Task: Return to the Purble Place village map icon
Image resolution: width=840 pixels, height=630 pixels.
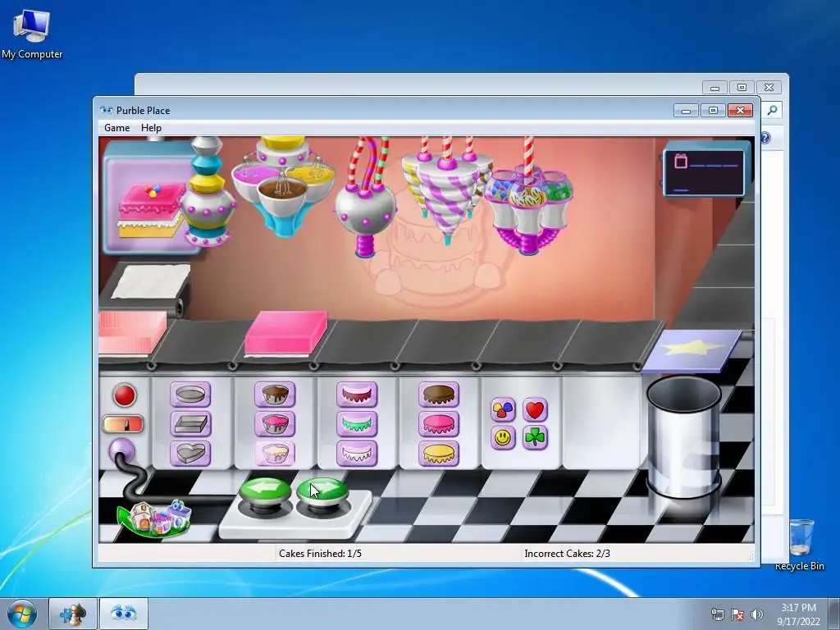Action: (x=153, y=518)
